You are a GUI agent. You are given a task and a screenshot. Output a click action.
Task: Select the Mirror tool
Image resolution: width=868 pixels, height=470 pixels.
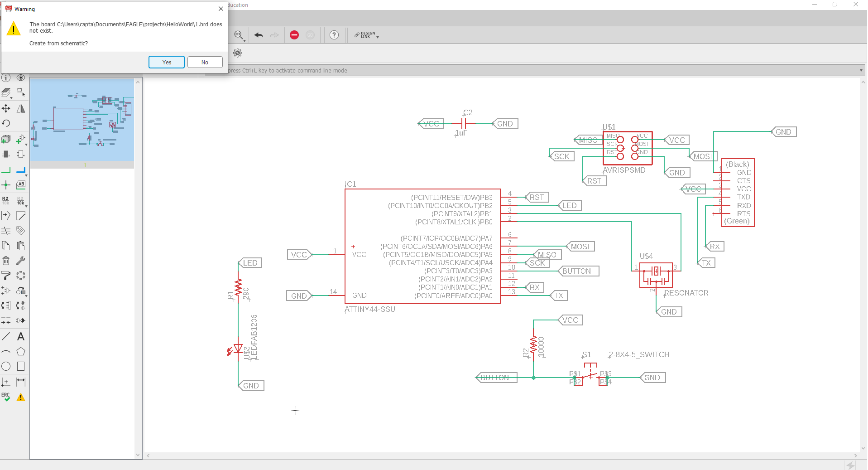[21, 108]
